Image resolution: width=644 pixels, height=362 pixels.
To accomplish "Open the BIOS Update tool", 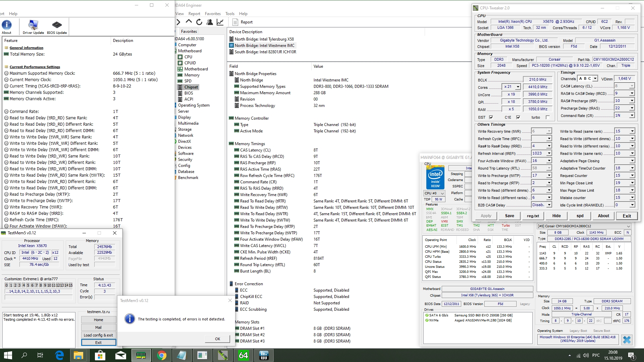I will (x=57, y=25).
